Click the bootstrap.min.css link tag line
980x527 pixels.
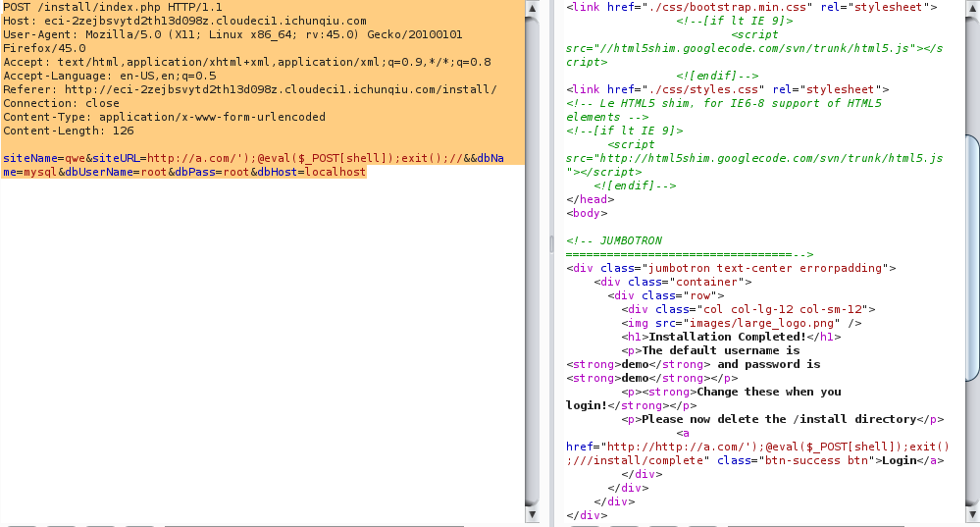pyautogui.click(x=751, y=8)
